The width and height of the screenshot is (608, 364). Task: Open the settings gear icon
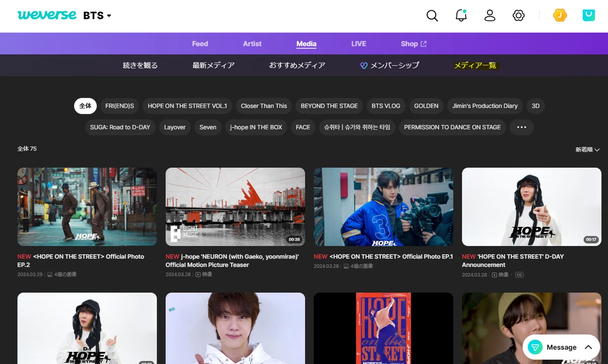(x=518, y=16)
